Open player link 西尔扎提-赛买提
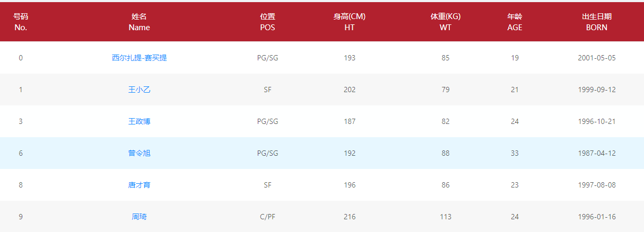The image size is (644, 232). click(x=140, y=58)
